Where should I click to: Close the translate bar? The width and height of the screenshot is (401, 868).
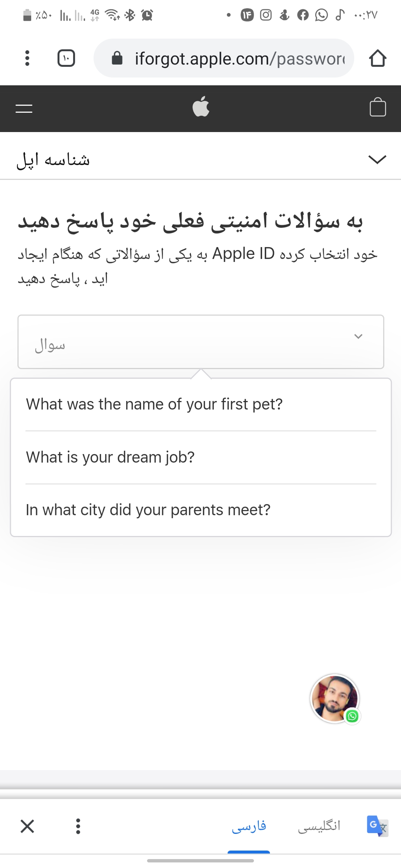(x=27, y=826)
